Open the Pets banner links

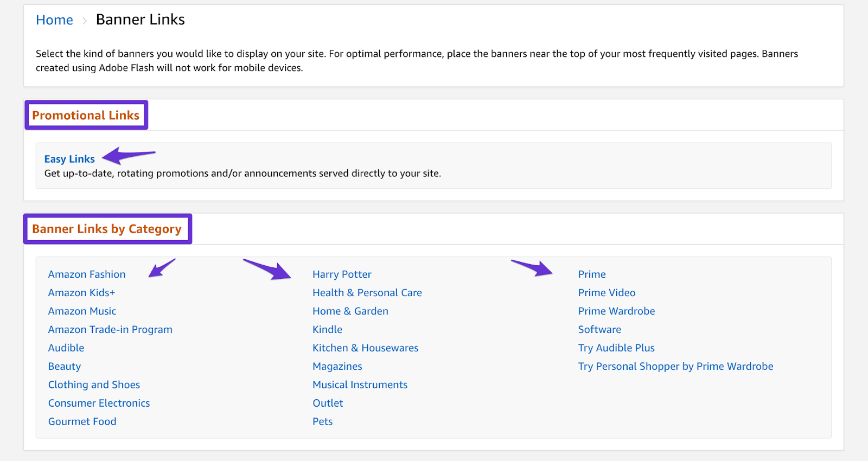coord(323,422)
